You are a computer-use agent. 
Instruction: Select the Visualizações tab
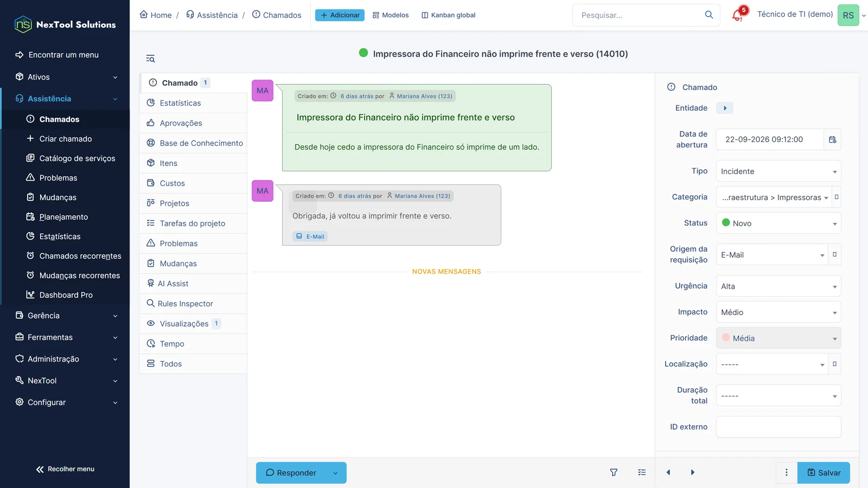194,324
